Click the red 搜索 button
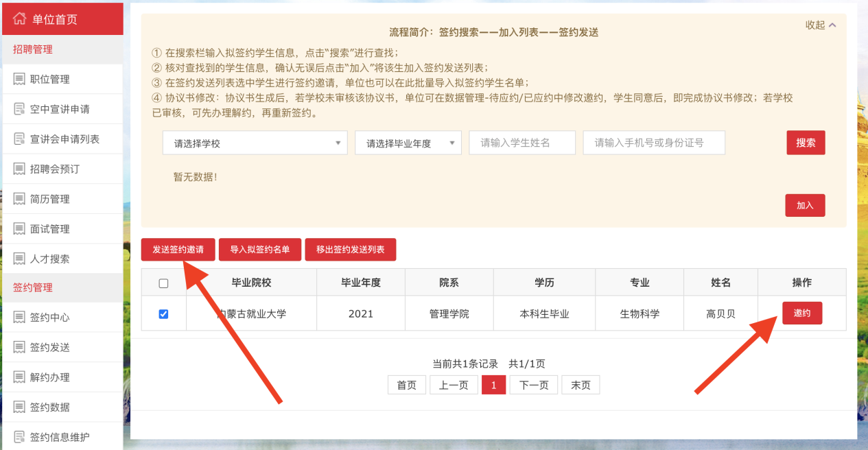The height and width of the screenshot is (450, 868). 806,143
